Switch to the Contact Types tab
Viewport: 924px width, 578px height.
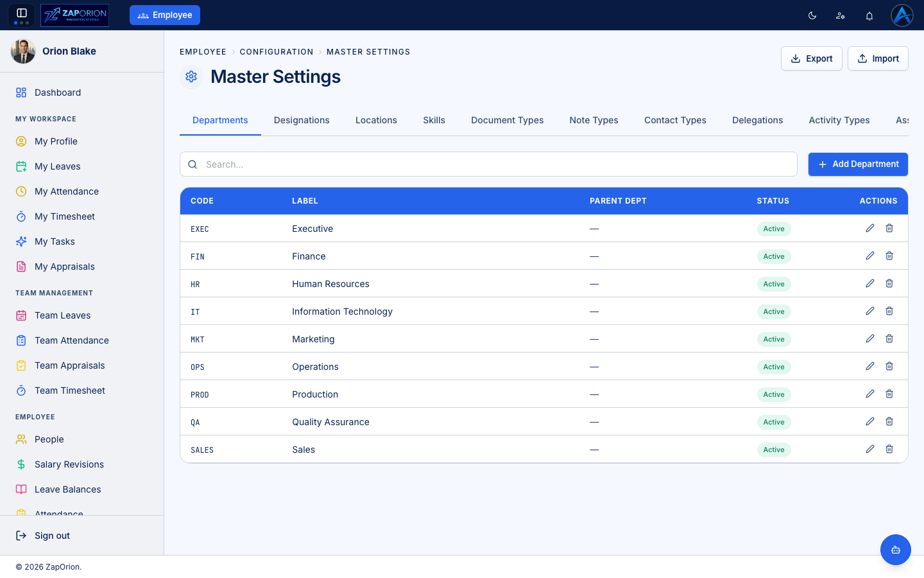(x=675, y=120)
